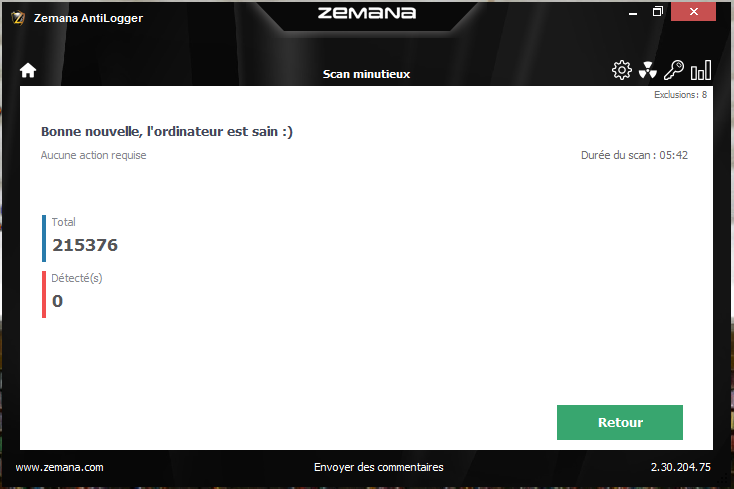Image resolution: width=734 pixels, height=489 pixels.
Task: Click the ZEMANA logo at top center
Action: point(367,13)
